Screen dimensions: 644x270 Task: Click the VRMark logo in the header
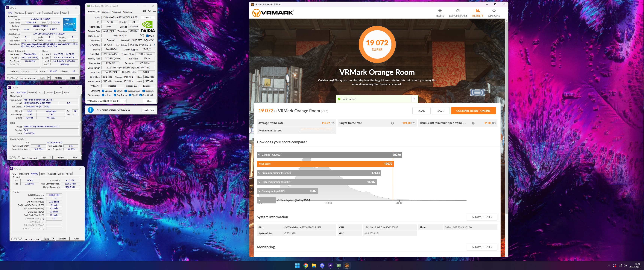click(x=273, y=13)
